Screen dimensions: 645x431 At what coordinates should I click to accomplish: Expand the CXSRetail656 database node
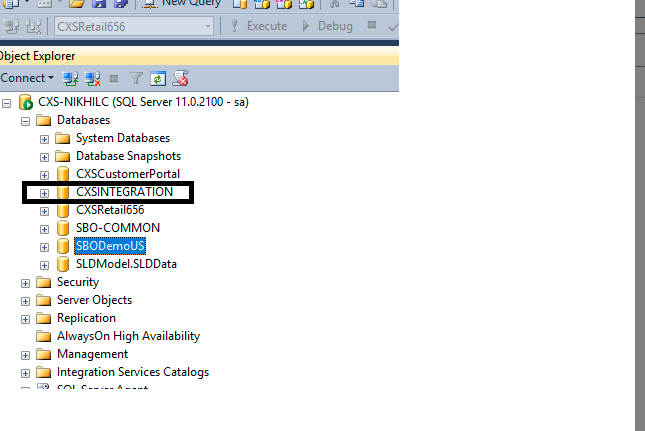point(44,211)
